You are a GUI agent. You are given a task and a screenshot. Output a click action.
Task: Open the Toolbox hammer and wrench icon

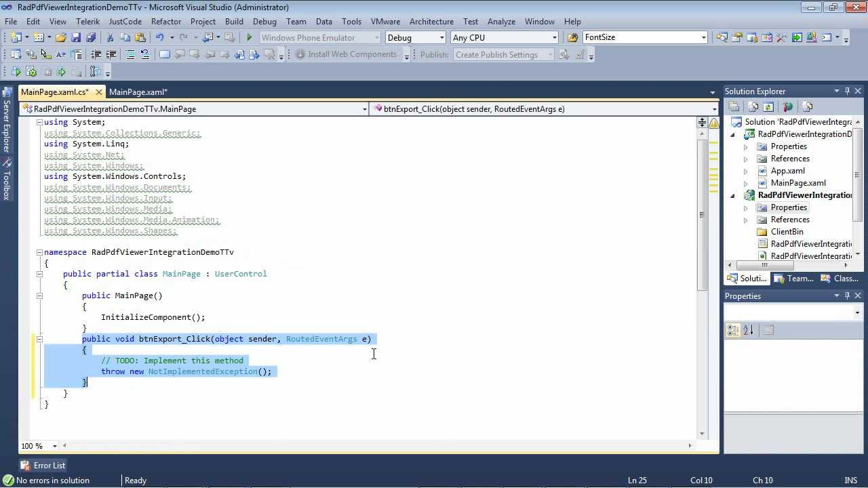tap(781, 37)
